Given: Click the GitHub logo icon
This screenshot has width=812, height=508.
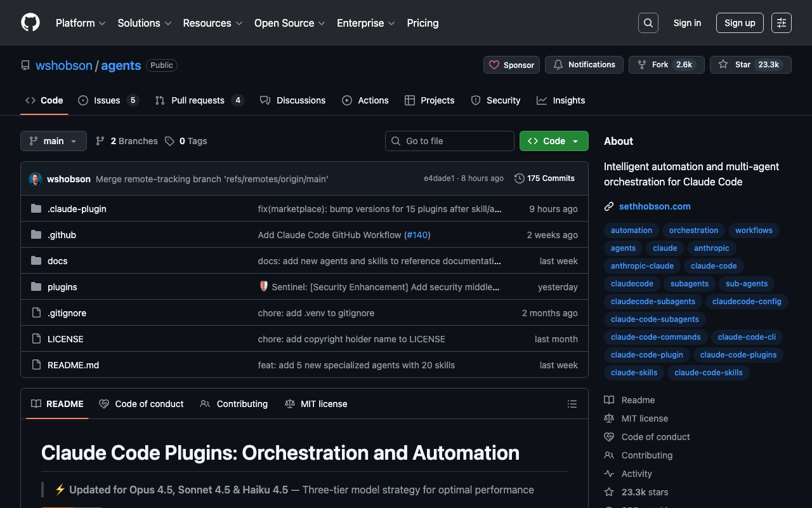Looking at the screenshot, I should click(x=30, y=23).
